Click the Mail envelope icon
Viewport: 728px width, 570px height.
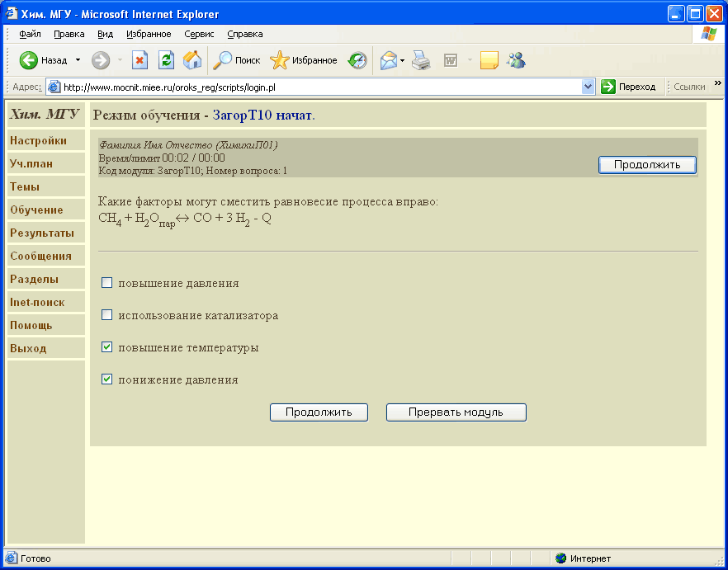(389, 60)
